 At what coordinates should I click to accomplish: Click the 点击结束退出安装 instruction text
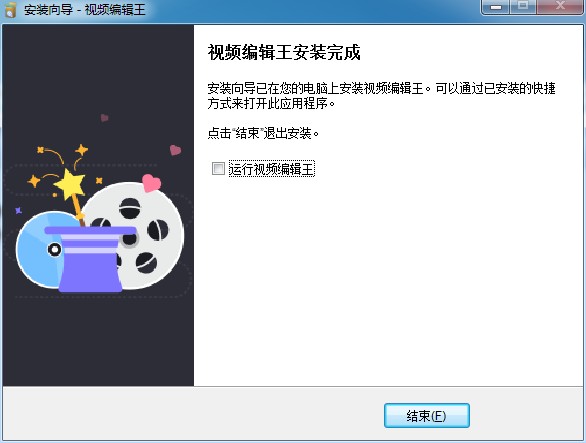tap(263, 133)
